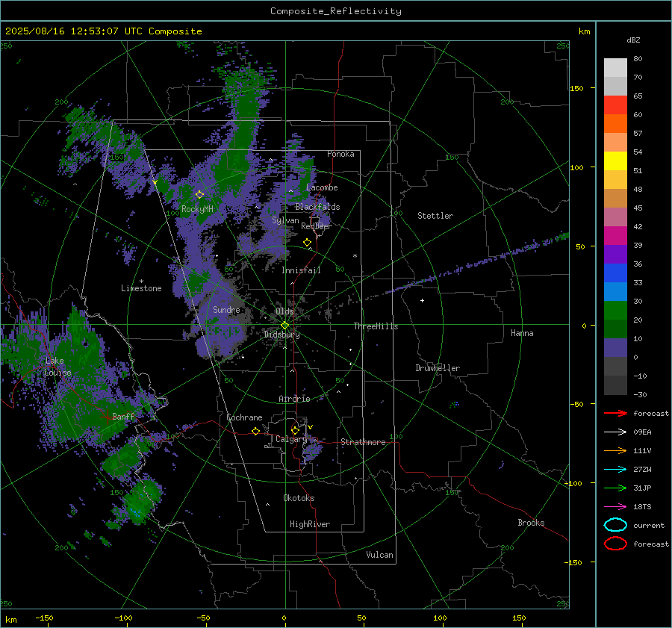
Task: Click the light gray swatch between 80 and 70
Action: coord(615,68)
